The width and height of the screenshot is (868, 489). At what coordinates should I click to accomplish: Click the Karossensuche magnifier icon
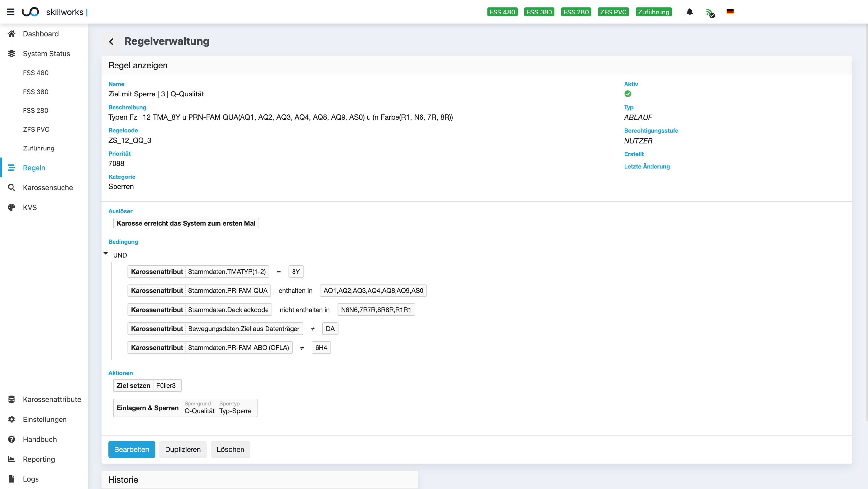pos(12,187)
